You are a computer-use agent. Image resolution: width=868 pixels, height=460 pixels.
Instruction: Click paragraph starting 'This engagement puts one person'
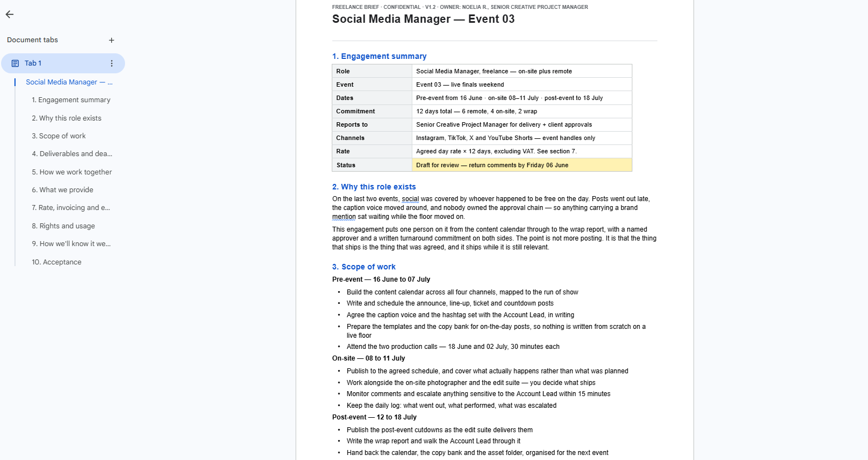coord(495,238)
